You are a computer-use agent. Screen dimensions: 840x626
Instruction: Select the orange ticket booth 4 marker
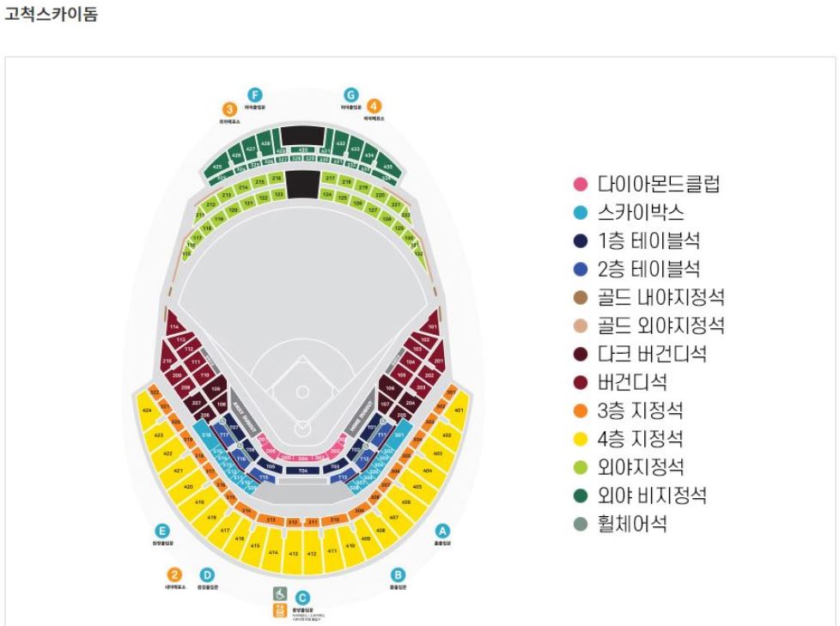tap(374, 106)
